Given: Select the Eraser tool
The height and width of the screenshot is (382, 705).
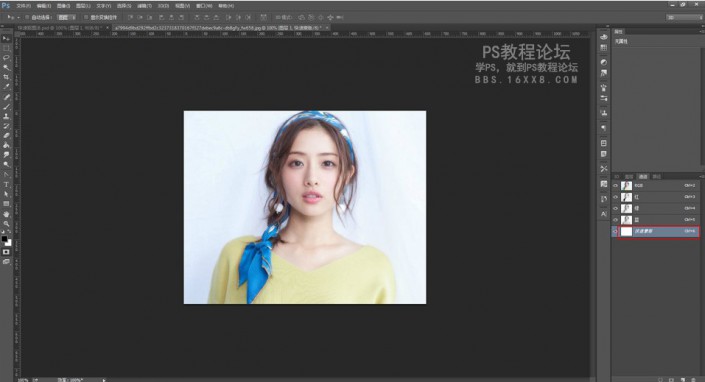Looking at the screenshot, I should 6,135.
